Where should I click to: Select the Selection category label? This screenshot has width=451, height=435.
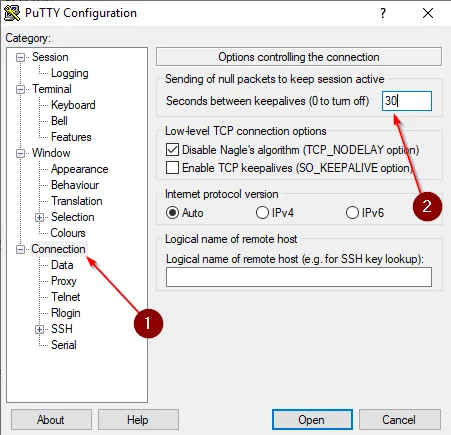tap(73, 217)
